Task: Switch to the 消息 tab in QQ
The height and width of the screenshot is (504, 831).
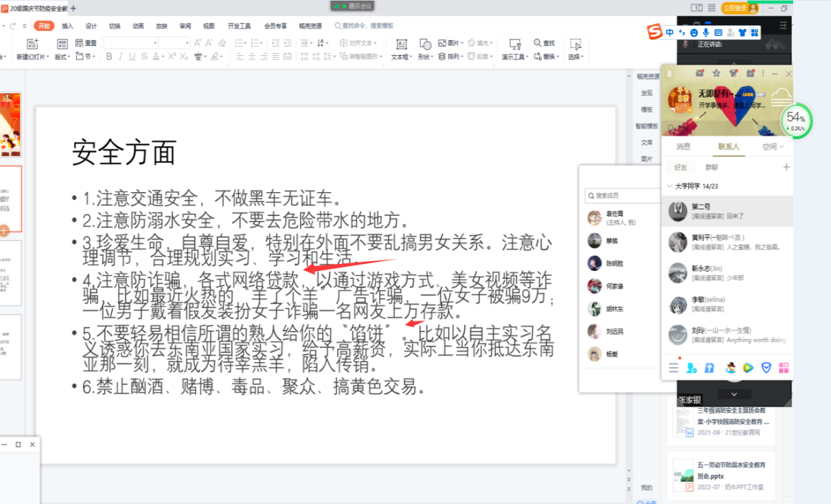Action: [683, 147]
